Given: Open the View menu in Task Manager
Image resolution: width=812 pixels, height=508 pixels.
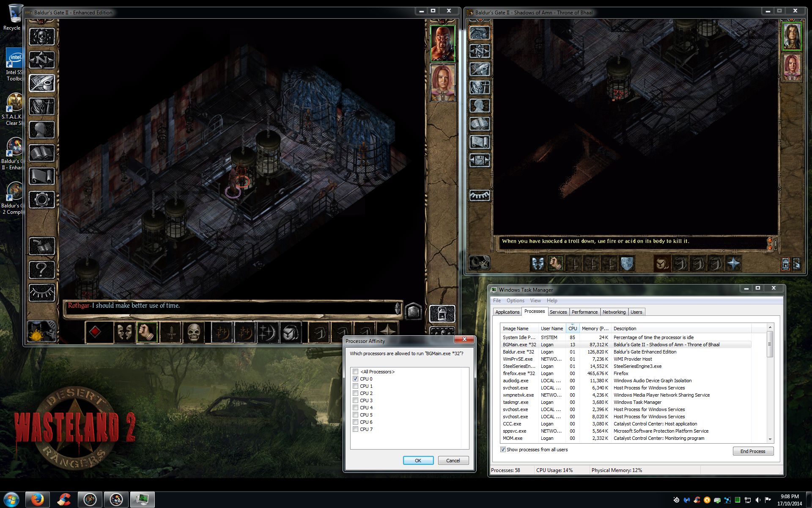Looking at the screenshot, I should [535, 301].
